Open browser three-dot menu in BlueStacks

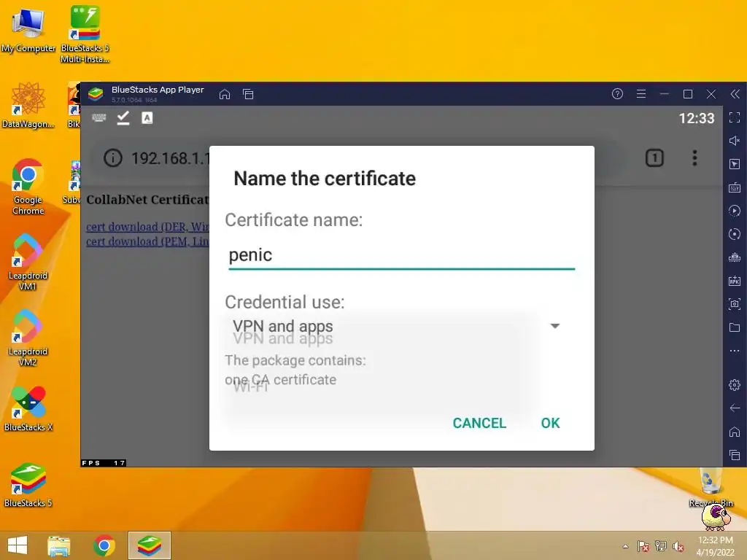coord(694,157)
